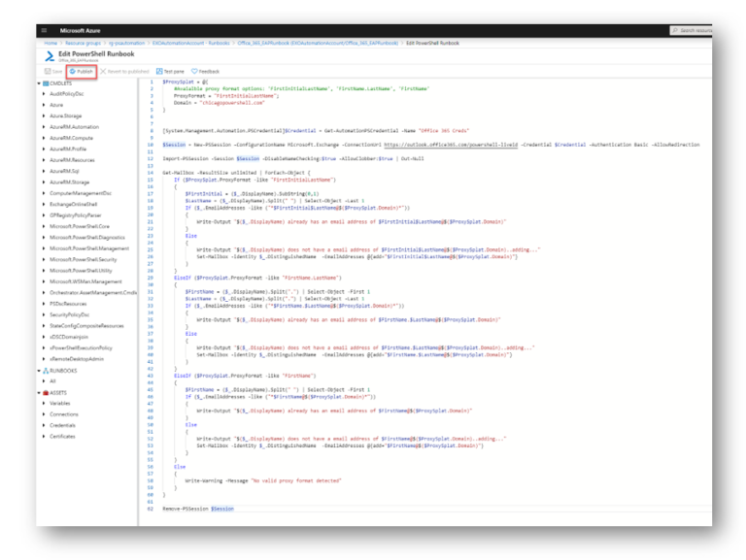Click the '$ProxySplat = @{' code line

[186, 82]
